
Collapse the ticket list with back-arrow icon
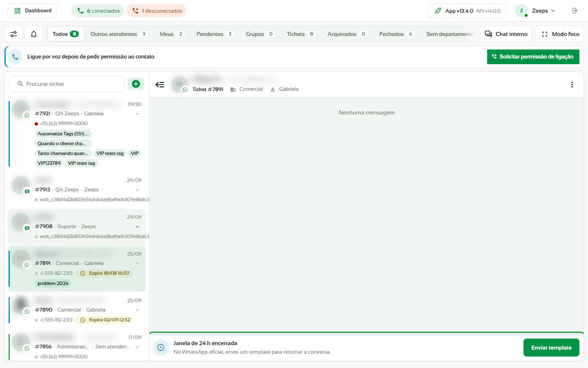pos(160,85)
